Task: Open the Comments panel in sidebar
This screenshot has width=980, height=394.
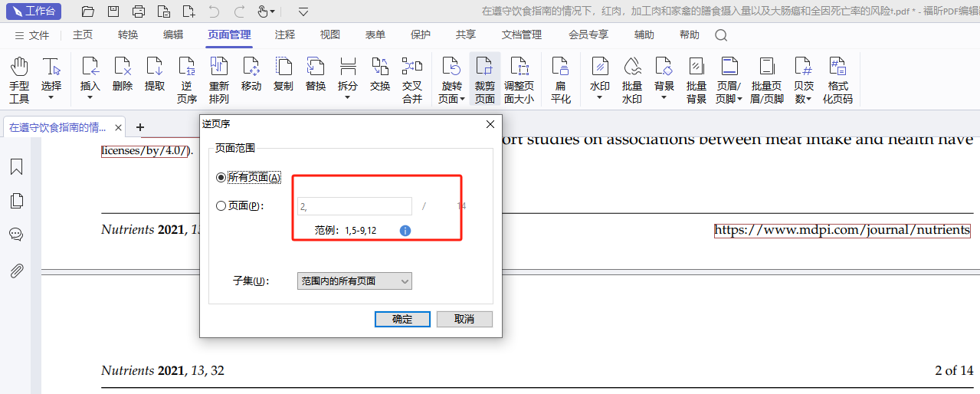Action: coord(16,235)
